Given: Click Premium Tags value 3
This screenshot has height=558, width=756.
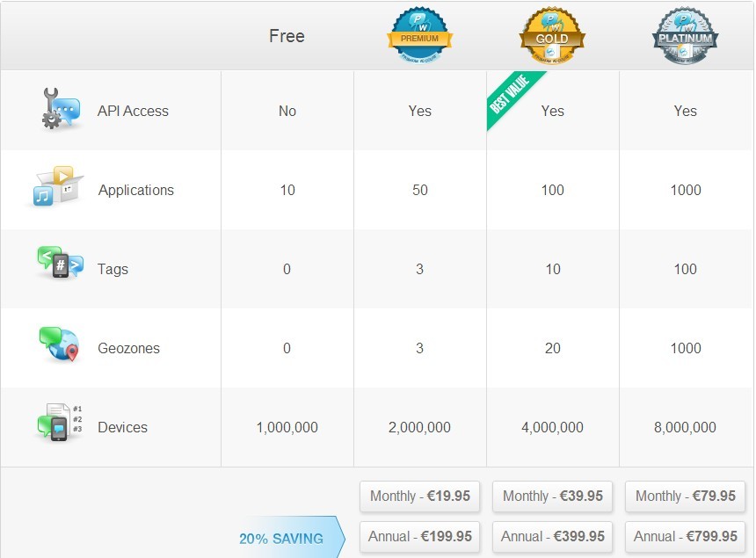Looking at the screenshot, I should (419, 269).
